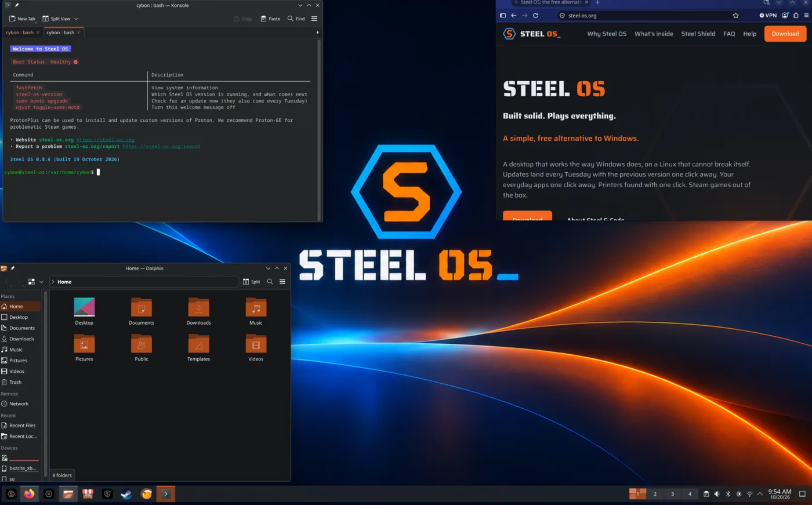
Task: Open the steel-os.org/report link in the terminal
Action: [161, 147]
